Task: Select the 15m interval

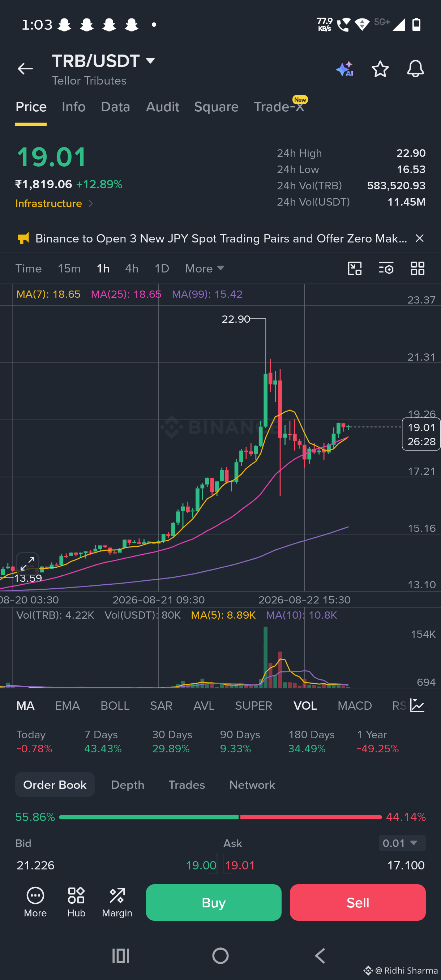Action: pyautogui.click(x=69, y=268)
